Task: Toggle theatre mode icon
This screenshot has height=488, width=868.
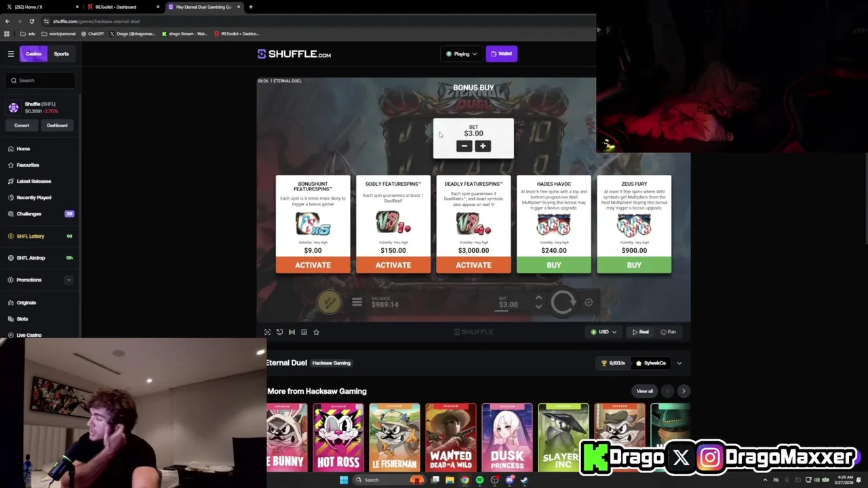Action: [292, 332]
